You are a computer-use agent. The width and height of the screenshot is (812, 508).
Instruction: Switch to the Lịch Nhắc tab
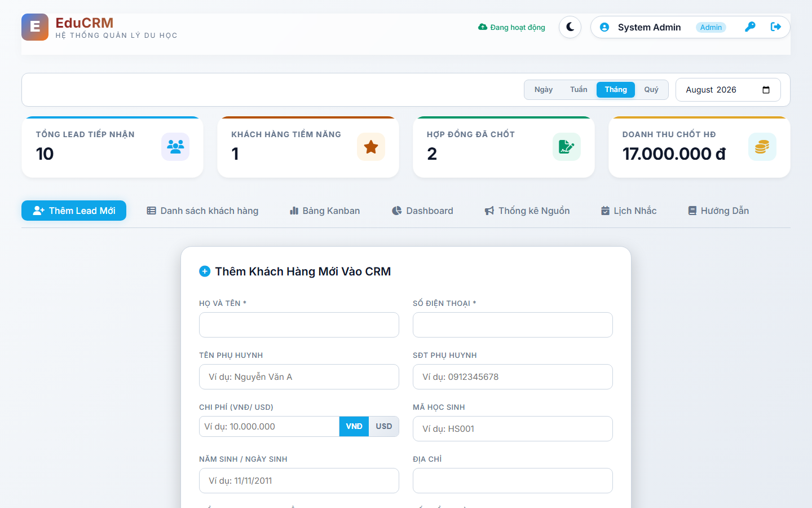click(629, 211)
